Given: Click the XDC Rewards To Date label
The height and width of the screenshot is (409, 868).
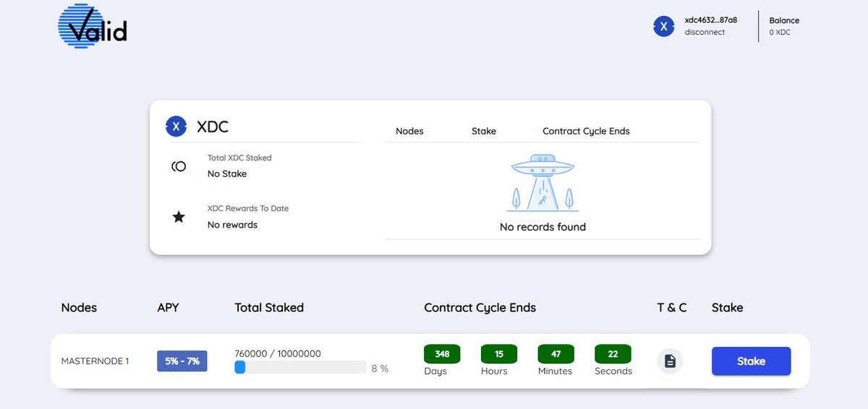Looking at the screenshot, I should (x=248, y=208).
